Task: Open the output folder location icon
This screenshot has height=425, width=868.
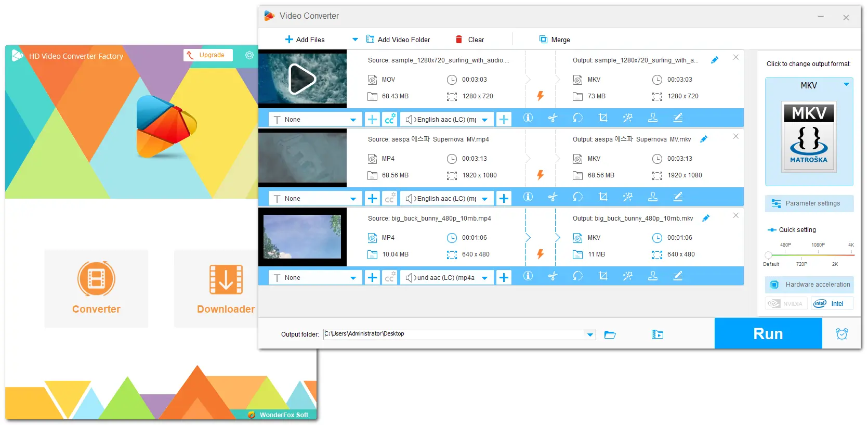Action: [x=657, y=334]
